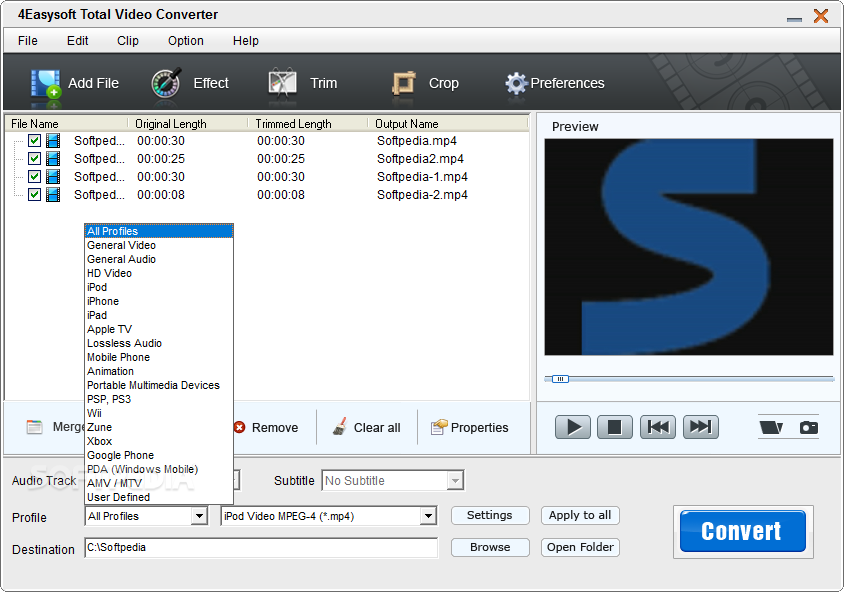Click in the Destination path field
Viewport: 844px width, 592px height.
point(261,548)
